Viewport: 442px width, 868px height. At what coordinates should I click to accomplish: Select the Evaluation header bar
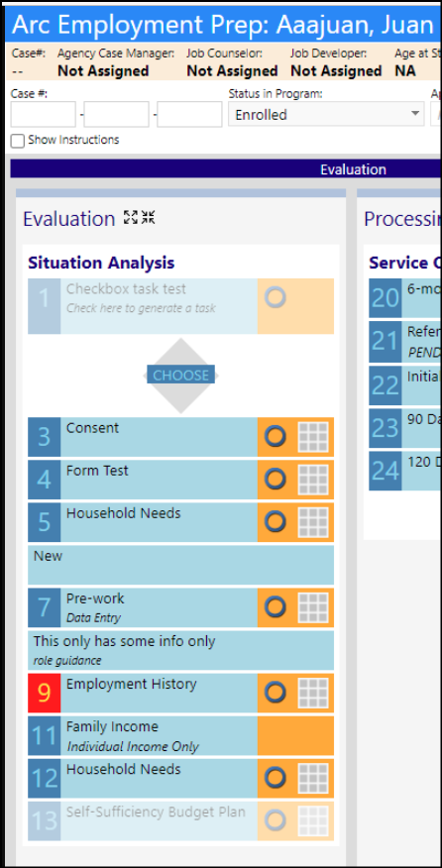pos(225,168)
